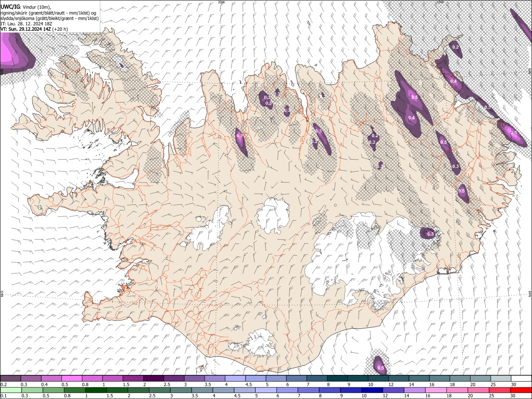Click the 'IT: Lau. 28. 12. 2024 18Z' line

26,24
